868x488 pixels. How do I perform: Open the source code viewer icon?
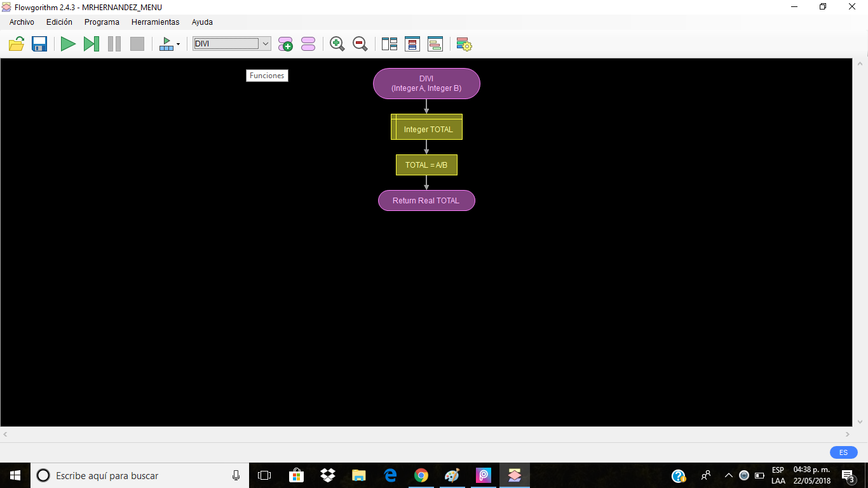tap(435, 44)
